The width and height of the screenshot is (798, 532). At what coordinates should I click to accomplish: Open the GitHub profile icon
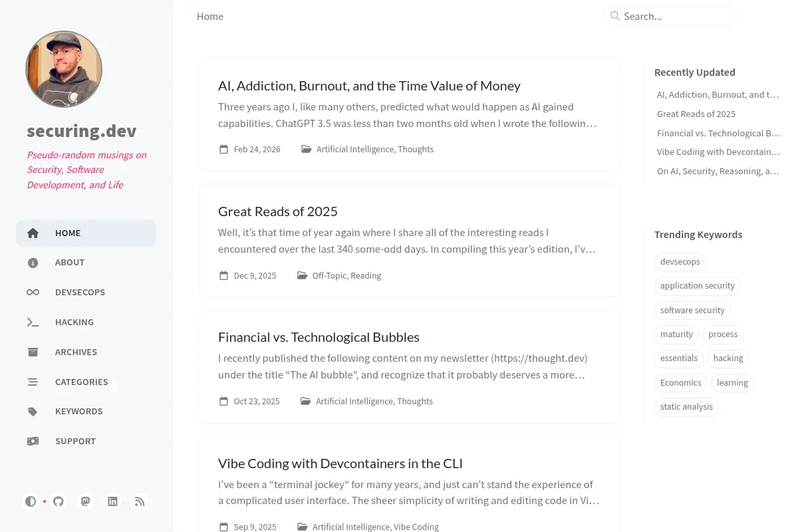point(59,501)
